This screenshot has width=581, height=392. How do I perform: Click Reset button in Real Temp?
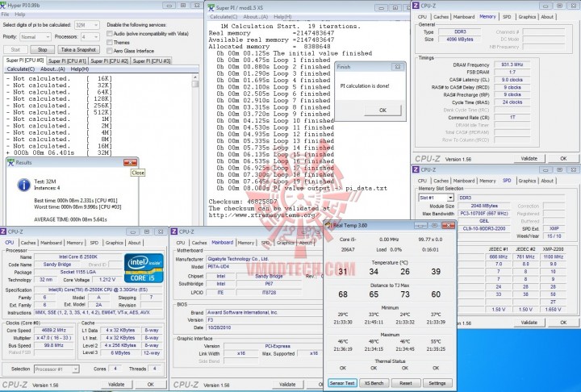[x=405, y=383]
